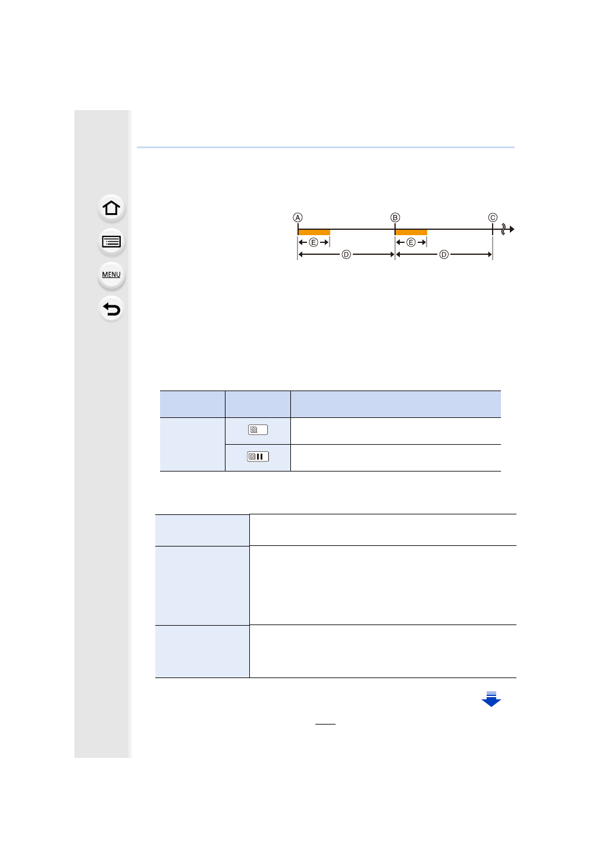Click the right circled E label
Screen dimensions: 614x868
pyautogui.click(x=411, y=242)
